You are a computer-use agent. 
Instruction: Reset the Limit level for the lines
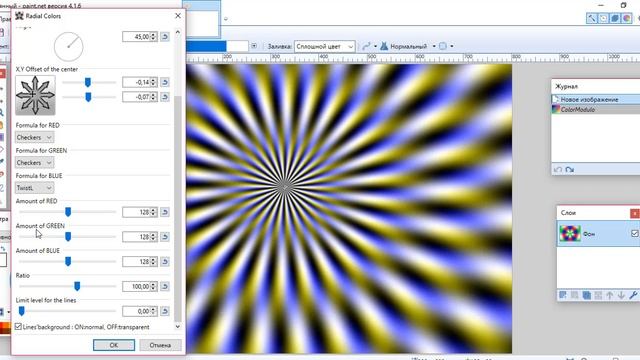pyautogui.click(x=165, y=311)
